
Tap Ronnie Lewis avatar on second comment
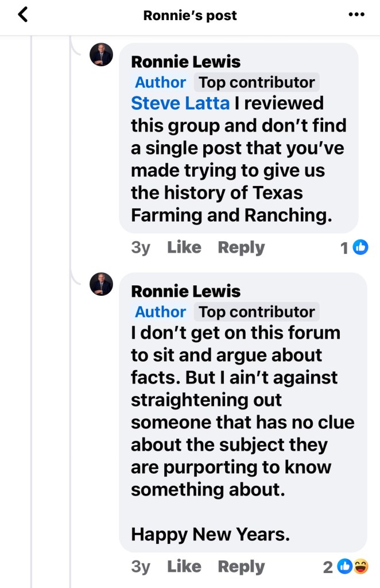tap(102, 284)
